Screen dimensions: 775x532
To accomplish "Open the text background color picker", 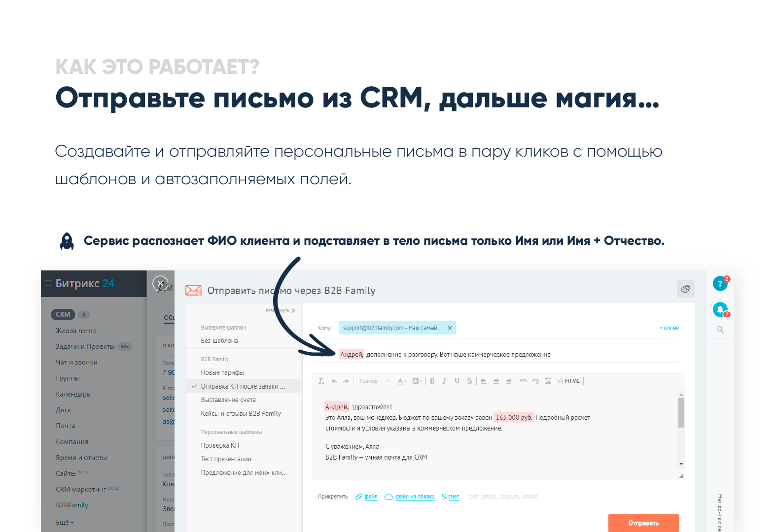I will click(x=417, y=381).
